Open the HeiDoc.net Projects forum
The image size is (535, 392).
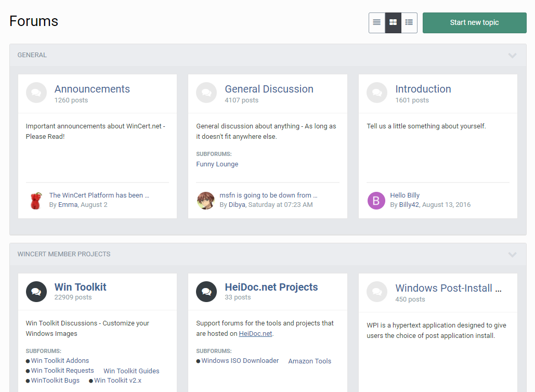coord(271,287)
